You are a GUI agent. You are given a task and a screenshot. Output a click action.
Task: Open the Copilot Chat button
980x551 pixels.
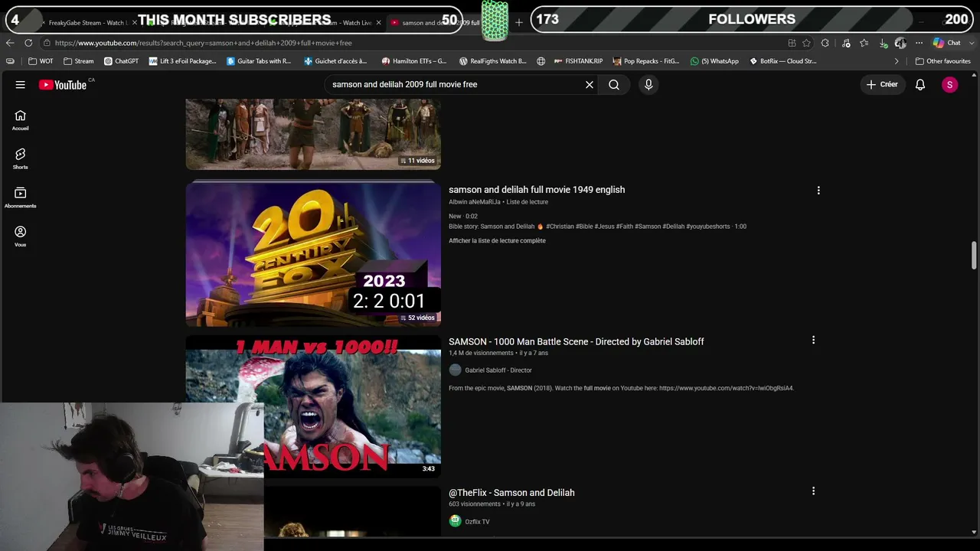click(x=946, y=43)
